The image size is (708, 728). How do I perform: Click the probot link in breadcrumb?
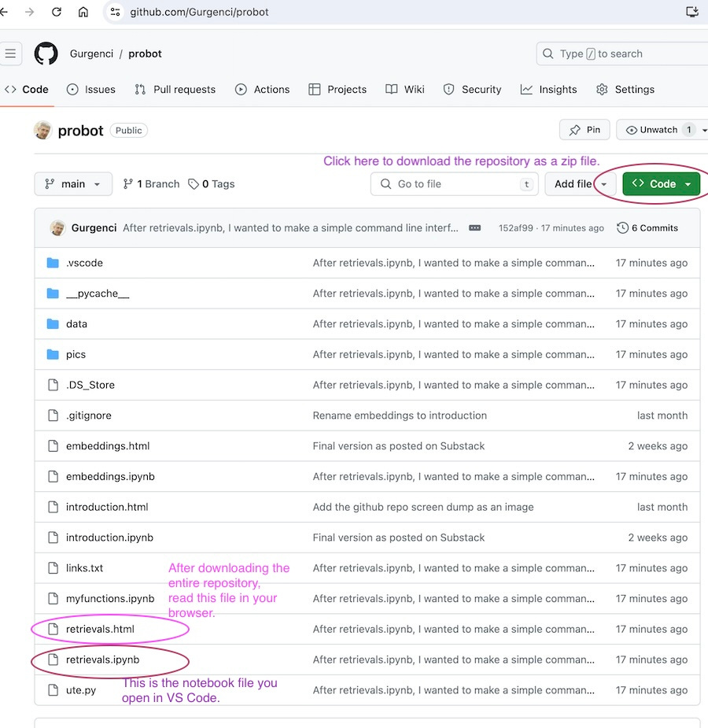(x=145, y=54)
